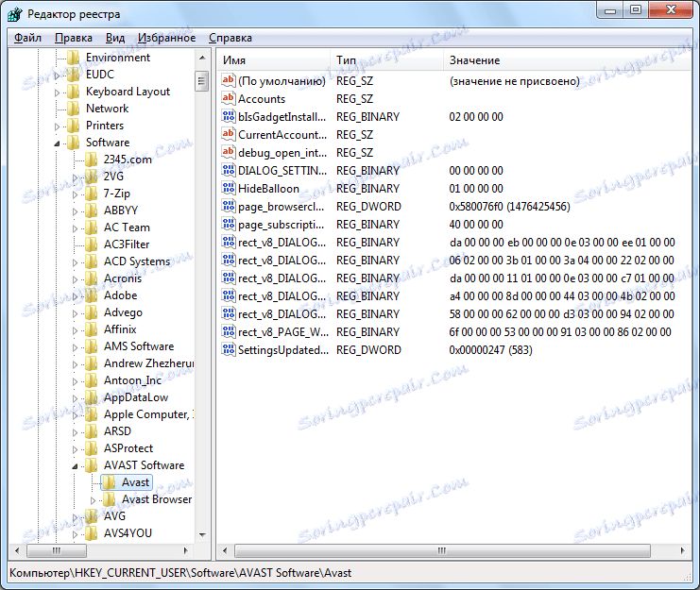Expand the ARSD node
The width and height of the screenshot is (700, 590).
click(75, 432)
